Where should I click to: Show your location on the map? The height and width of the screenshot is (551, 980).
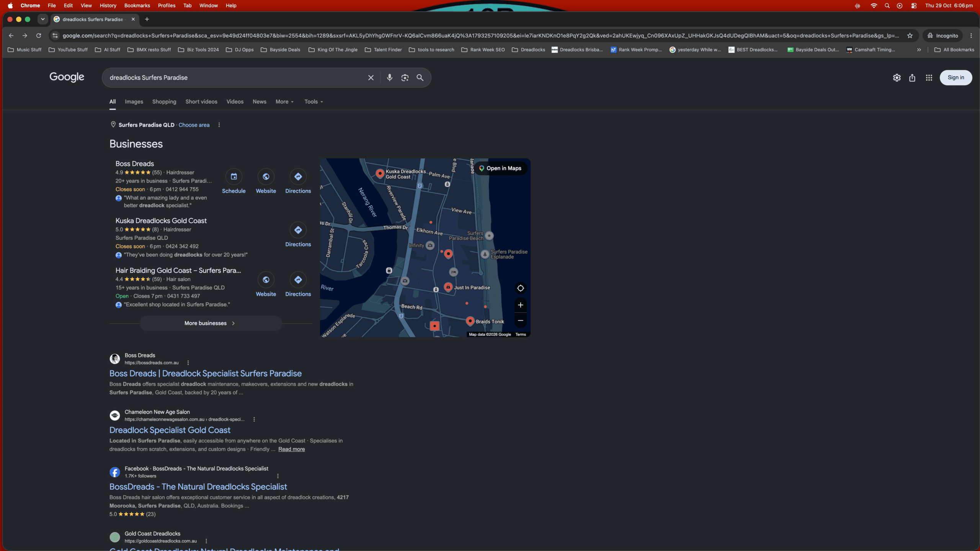click(520, 288)
